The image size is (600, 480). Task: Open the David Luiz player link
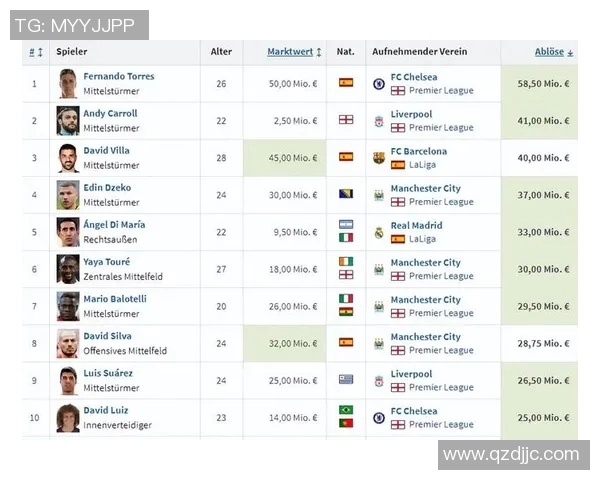[x=106, y=410]
